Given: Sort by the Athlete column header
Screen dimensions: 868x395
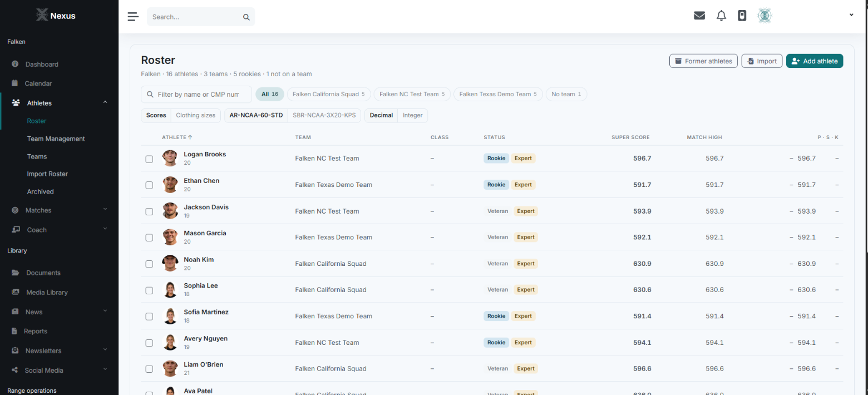Looking at the screenshot, I should click(177, 137).
